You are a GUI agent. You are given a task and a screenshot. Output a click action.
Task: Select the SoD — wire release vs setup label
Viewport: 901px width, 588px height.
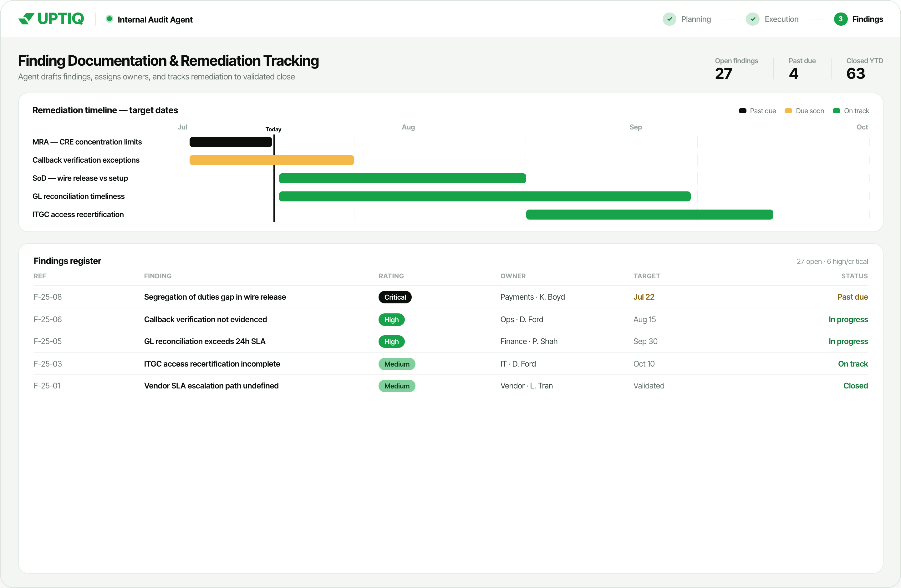[x=80, y=178]
